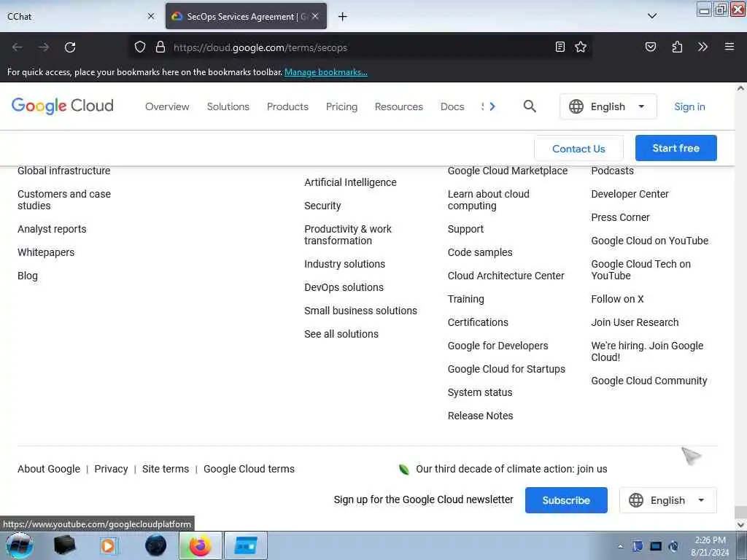Click the climate action join us link

point(511,469)
